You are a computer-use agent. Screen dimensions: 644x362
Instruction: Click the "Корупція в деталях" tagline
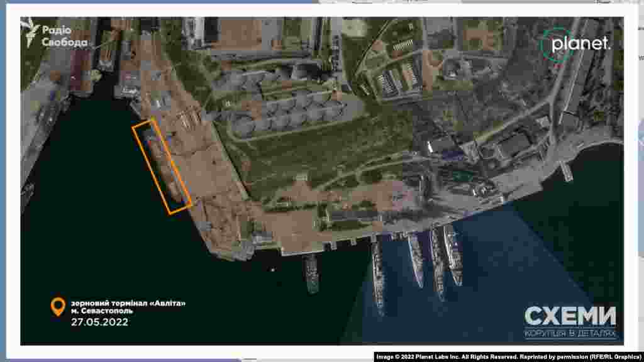pyautogui.click(x=570, y=333)
